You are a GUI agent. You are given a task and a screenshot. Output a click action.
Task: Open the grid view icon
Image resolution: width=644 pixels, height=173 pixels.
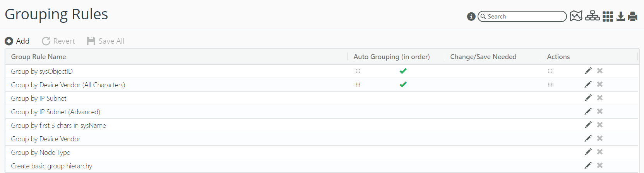[608, 17]
